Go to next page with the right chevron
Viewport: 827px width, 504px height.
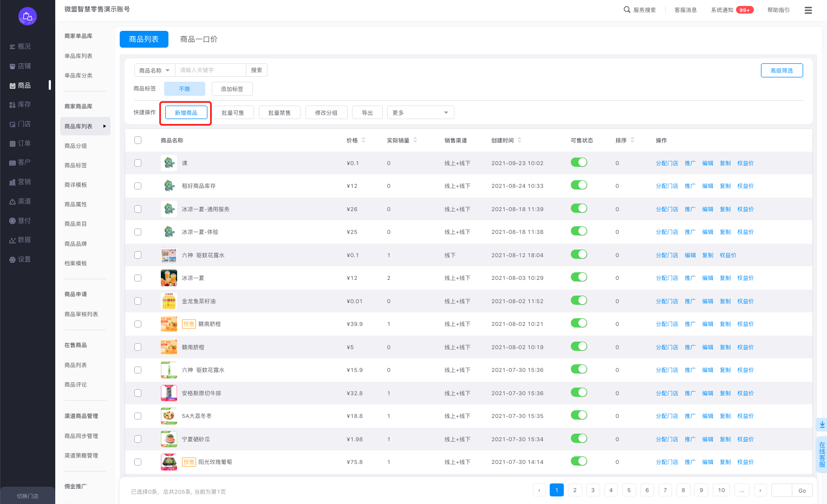[x=760, y=490]
